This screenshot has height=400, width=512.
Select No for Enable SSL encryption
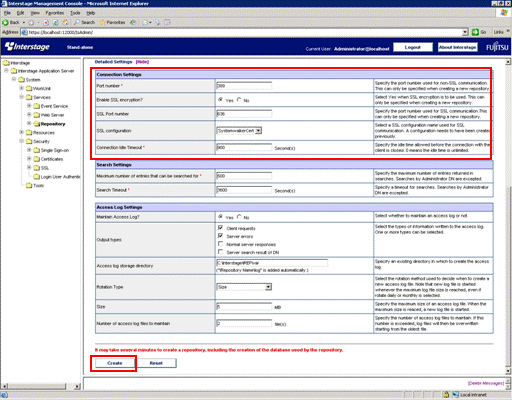point(239,100)
